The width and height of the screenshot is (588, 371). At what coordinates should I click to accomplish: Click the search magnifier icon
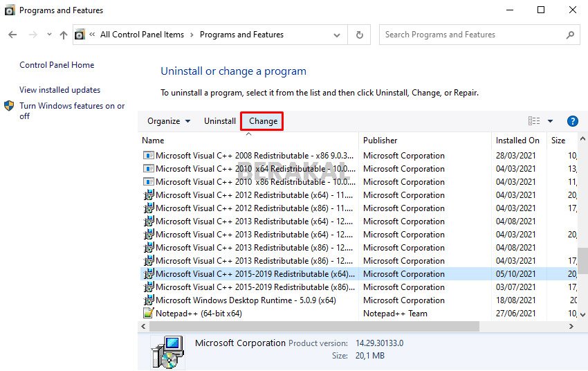point(570,35)
